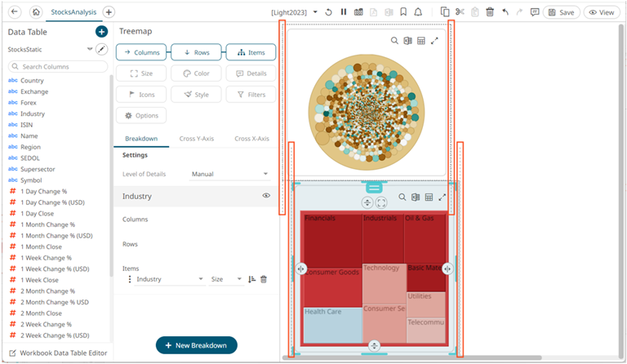Open the Level of Details dropdown
Image resolution: width=627 pixels, height=364 pixels.
coord(229,174)
